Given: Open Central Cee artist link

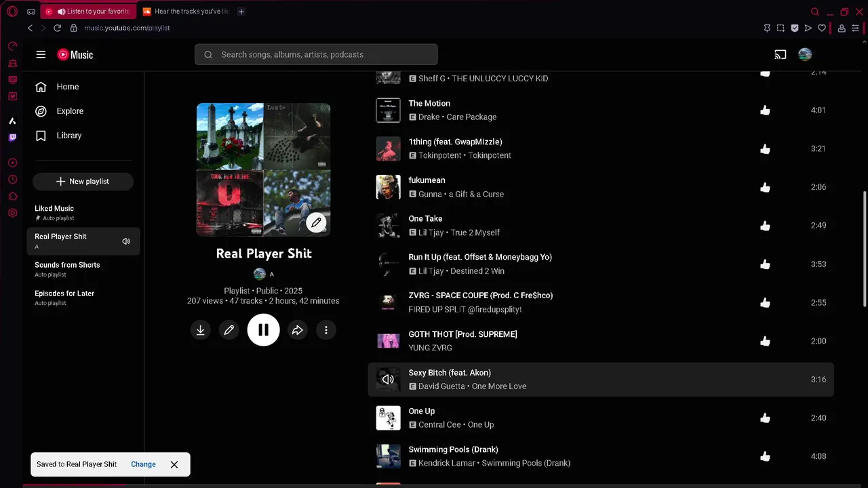Looking at the screenshot, I should [440, 425].
